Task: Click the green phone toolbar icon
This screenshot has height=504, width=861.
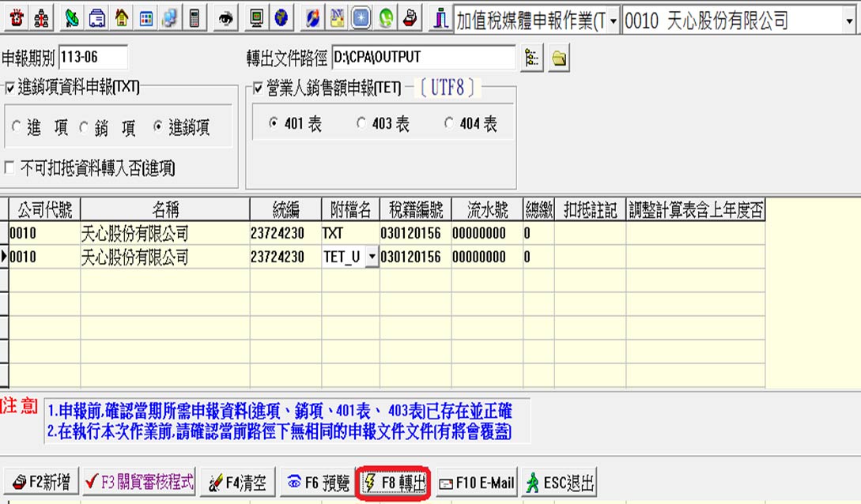Action: click(x=387, y=18)
